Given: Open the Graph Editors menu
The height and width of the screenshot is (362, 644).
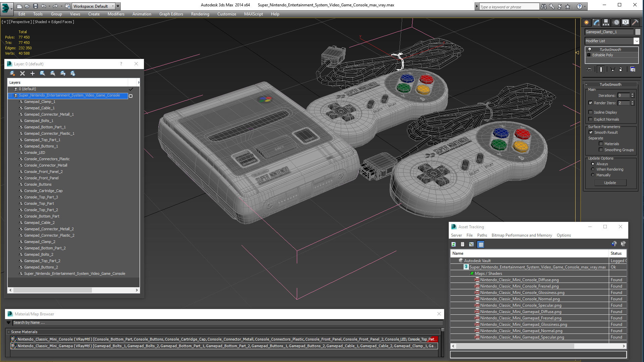Looking at the screenshot, I should [171, 14].
